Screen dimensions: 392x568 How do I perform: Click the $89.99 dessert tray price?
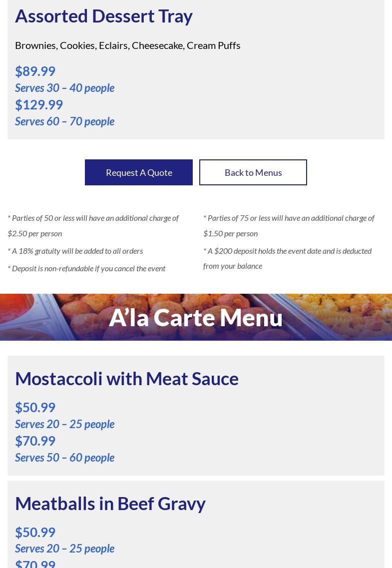point(35,71)
